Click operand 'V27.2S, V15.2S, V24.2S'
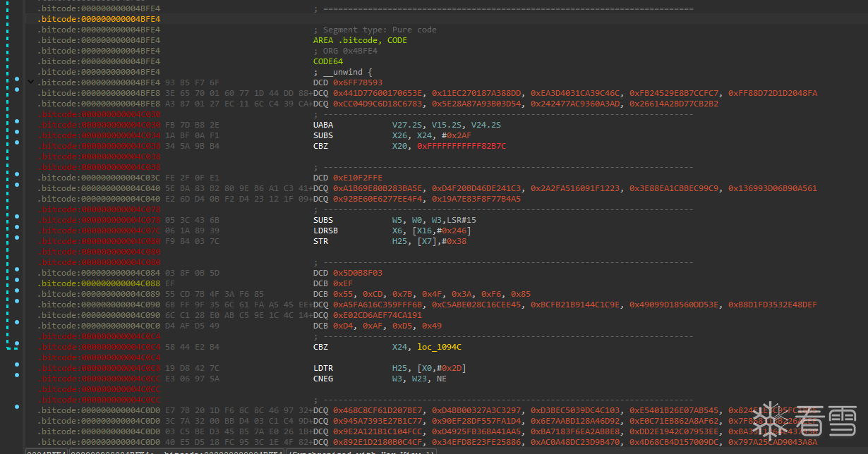 click(447, 125)
